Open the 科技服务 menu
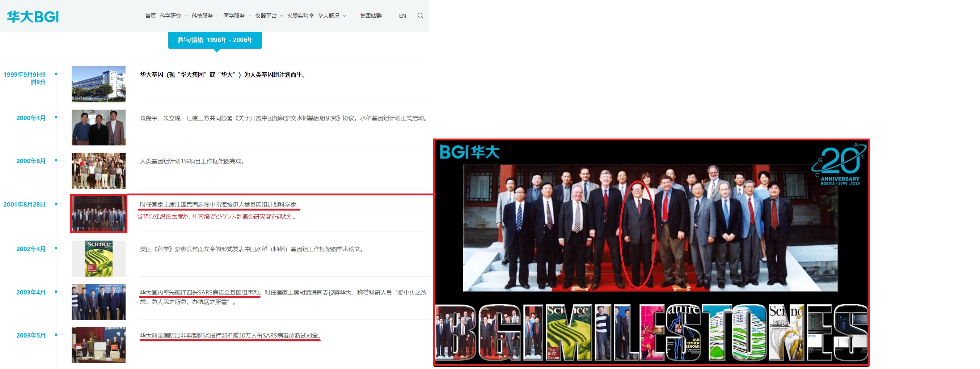The height and width of the screenshot is (369, 980). (x=202, y=16)
